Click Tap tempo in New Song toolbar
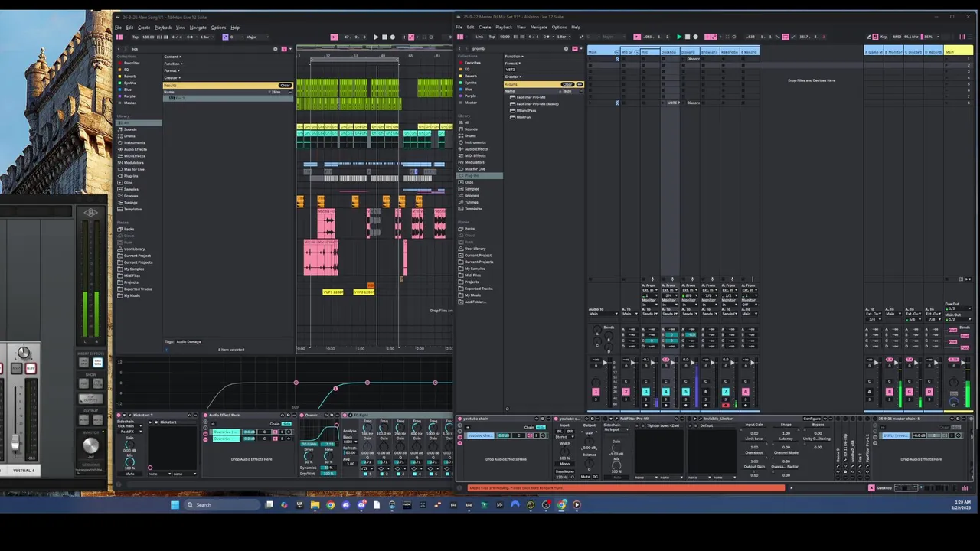This screenshot has width=980, height=551. pyautogui.click(x=136, y=37)
